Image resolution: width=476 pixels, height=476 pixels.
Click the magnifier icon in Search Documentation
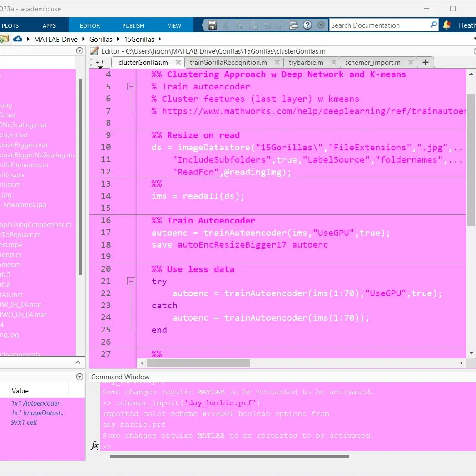tap(433, 25)
